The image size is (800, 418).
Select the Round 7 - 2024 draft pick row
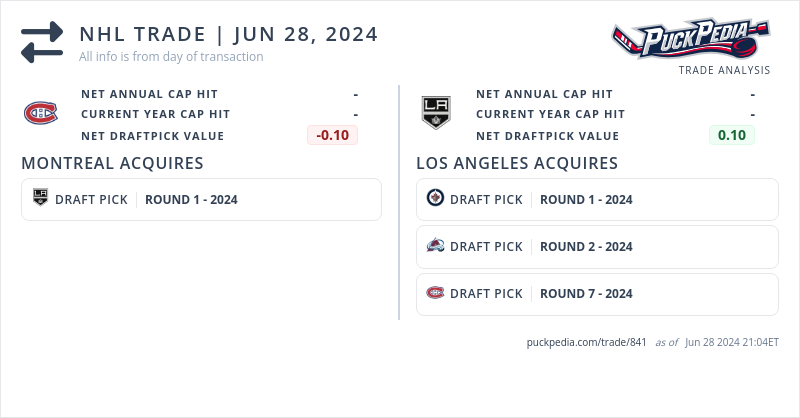click(x=597, y=294)
